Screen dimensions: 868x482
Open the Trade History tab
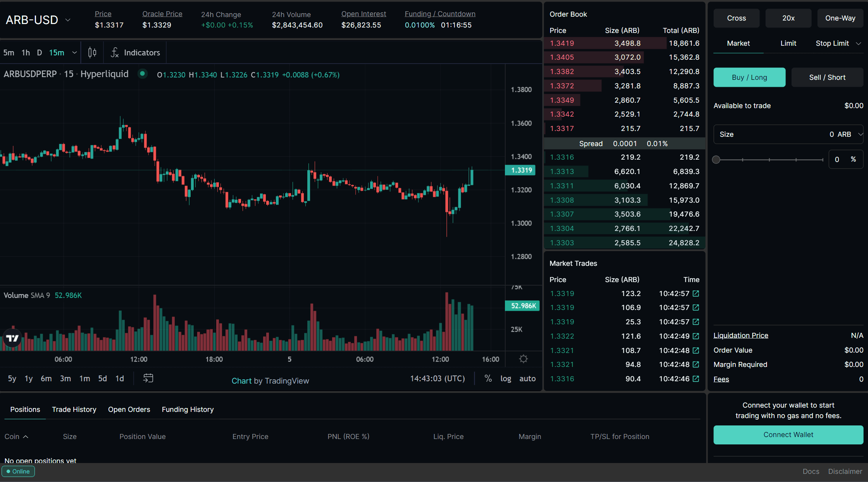click(x=74, y=409)
